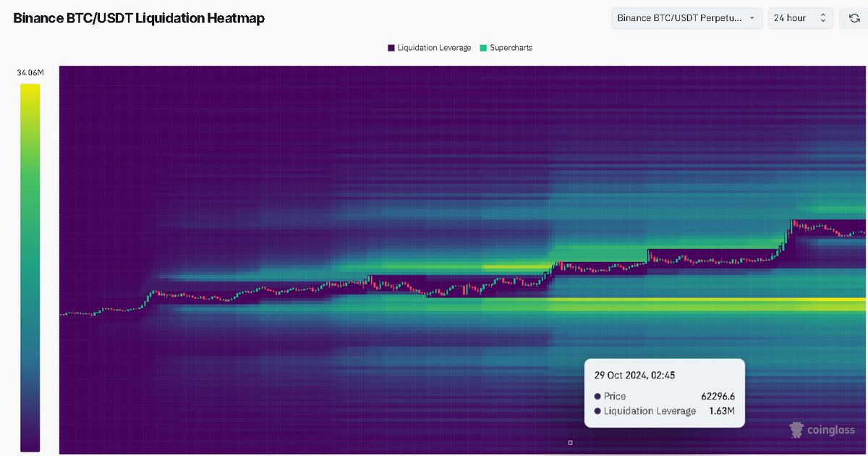Viewport: 868px width, 456px height.
Task: Click the Coinglass logo watermark
Action: click(796, 430)
